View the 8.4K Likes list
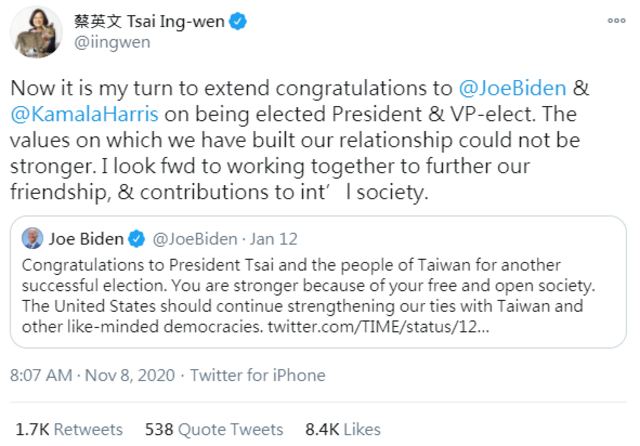The image size is (640, 446). (343, 429)
